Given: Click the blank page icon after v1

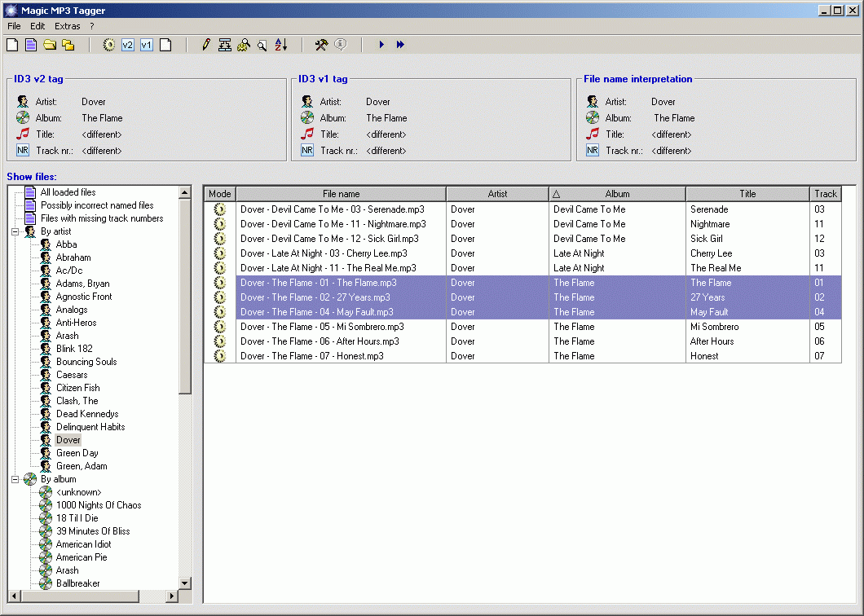Looking at the screenshot, I should 165,45.
